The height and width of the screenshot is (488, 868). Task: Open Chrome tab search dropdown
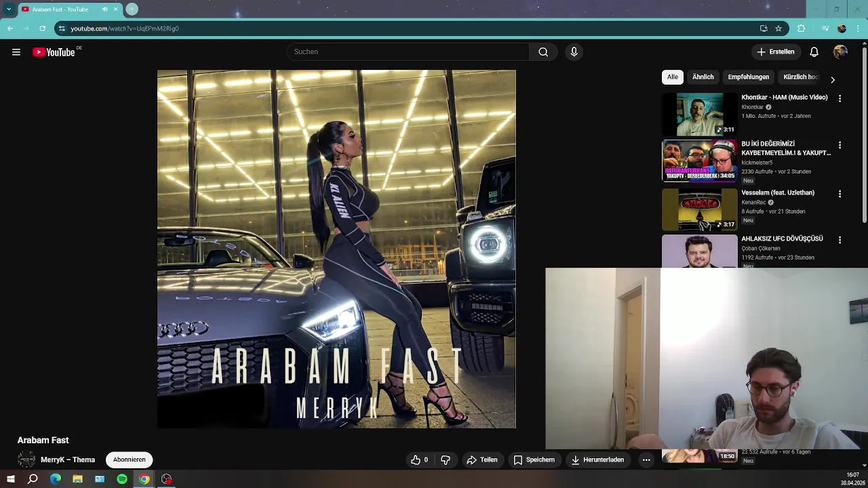pyautogui.click(x=9, y=9)
